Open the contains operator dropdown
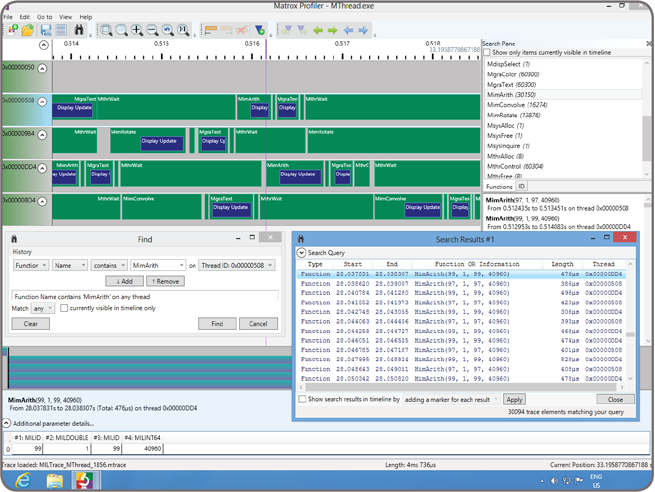 click(x=109, y=266)
